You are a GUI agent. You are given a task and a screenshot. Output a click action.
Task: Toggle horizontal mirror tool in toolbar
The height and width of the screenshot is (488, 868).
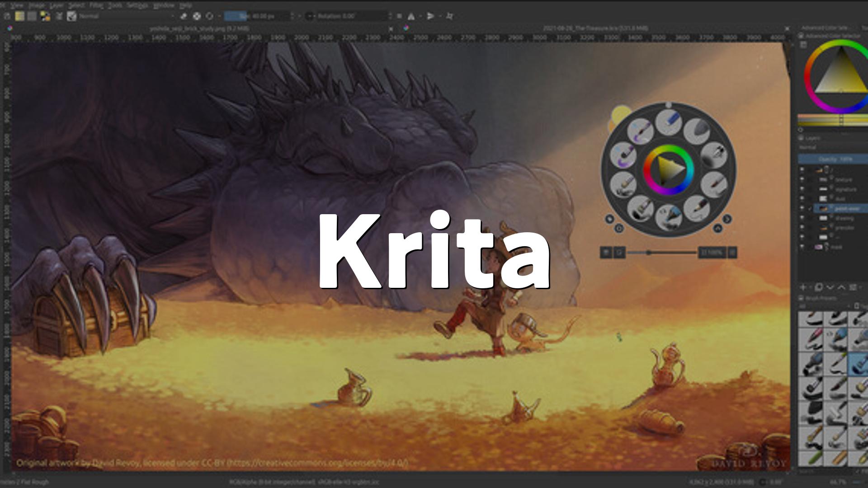click(x=411, y=16)
